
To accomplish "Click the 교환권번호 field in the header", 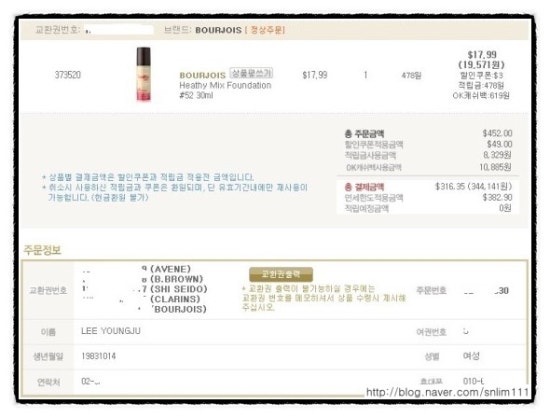I will click(119, 30).
